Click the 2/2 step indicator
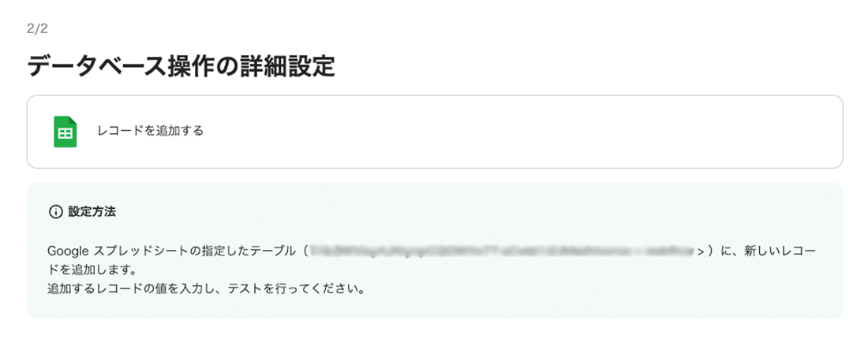Image resolution: width=868 pixels, height=346 pixels. (37, 28)
